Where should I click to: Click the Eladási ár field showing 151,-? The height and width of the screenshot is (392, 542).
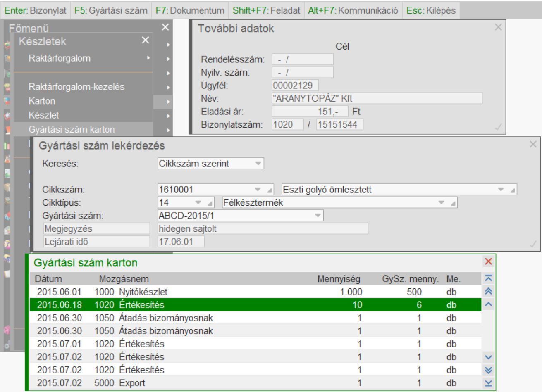(x=310, y=112)
